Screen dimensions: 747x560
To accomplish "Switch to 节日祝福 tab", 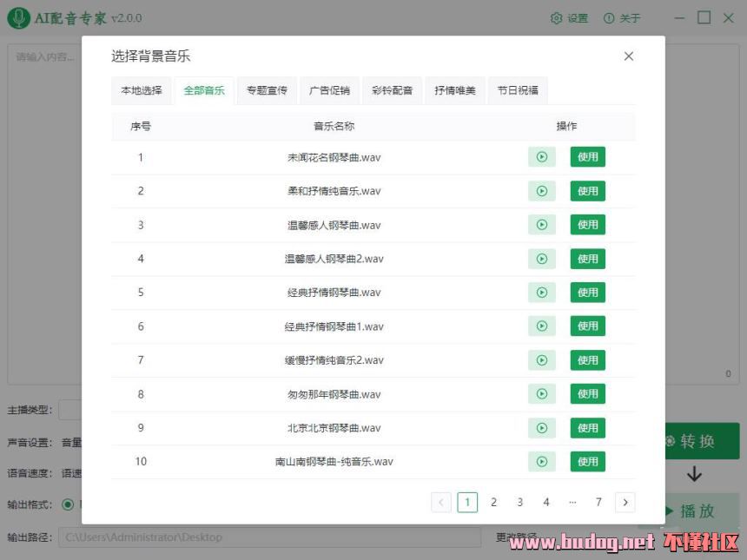I will (518, 90).
